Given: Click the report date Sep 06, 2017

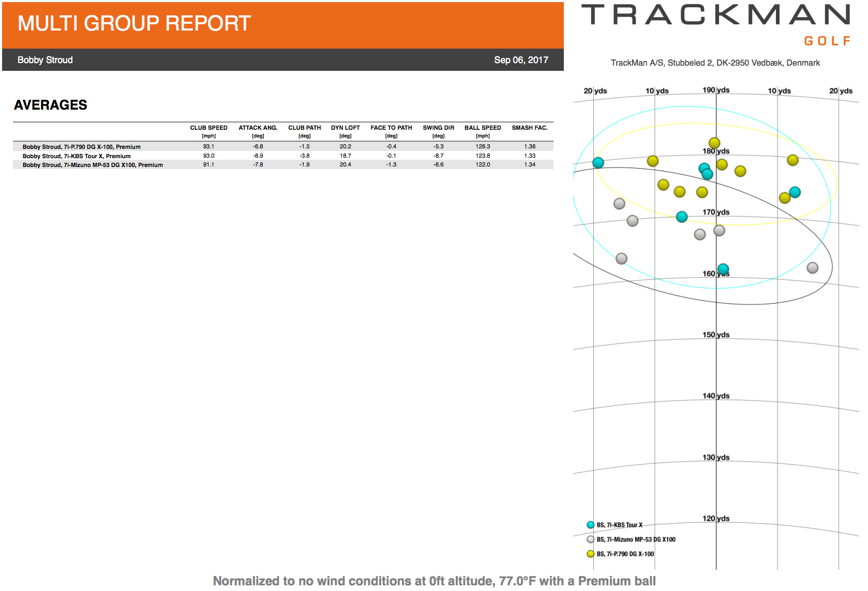Looking at the screenshot, I should pos(521,60).
